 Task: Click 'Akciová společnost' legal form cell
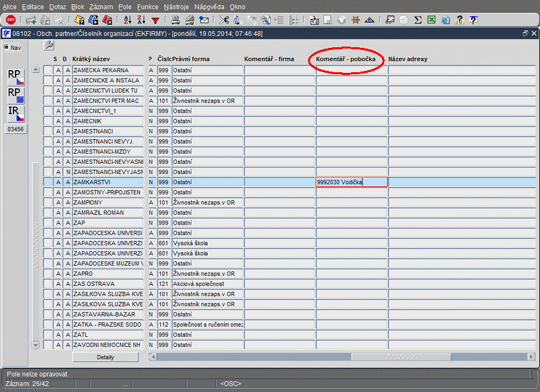[207, 284]
